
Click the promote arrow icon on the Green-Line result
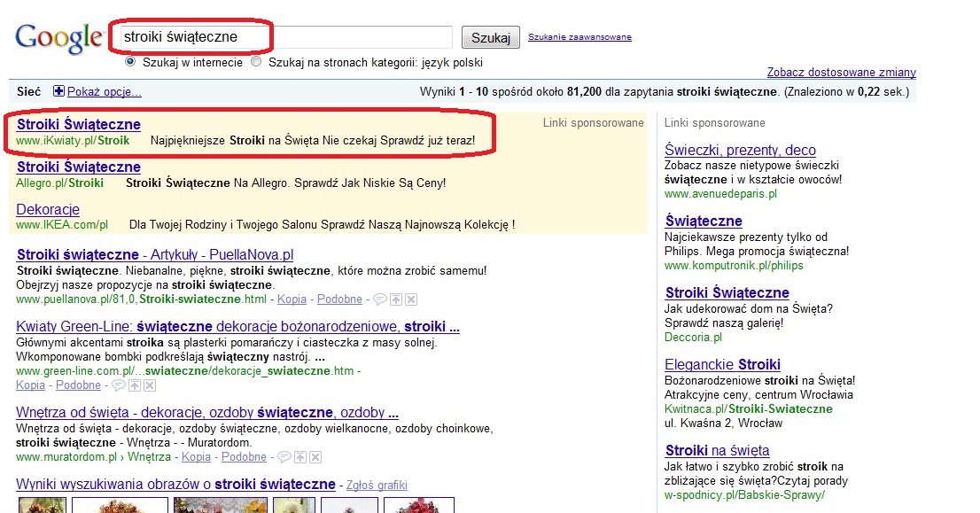coord(135,385)
